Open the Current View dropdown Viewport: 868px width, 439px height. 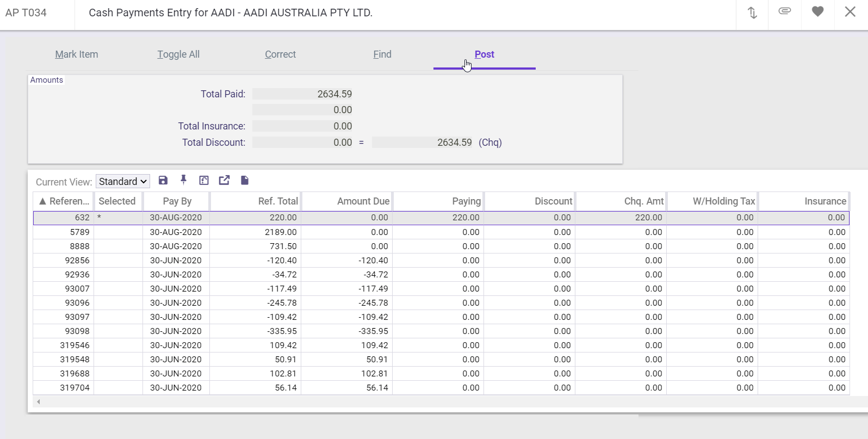123,182
